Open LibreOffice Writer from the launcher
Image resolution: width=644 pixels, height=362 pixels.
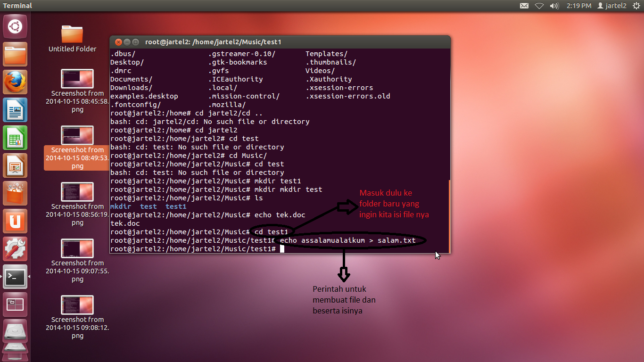16,110
